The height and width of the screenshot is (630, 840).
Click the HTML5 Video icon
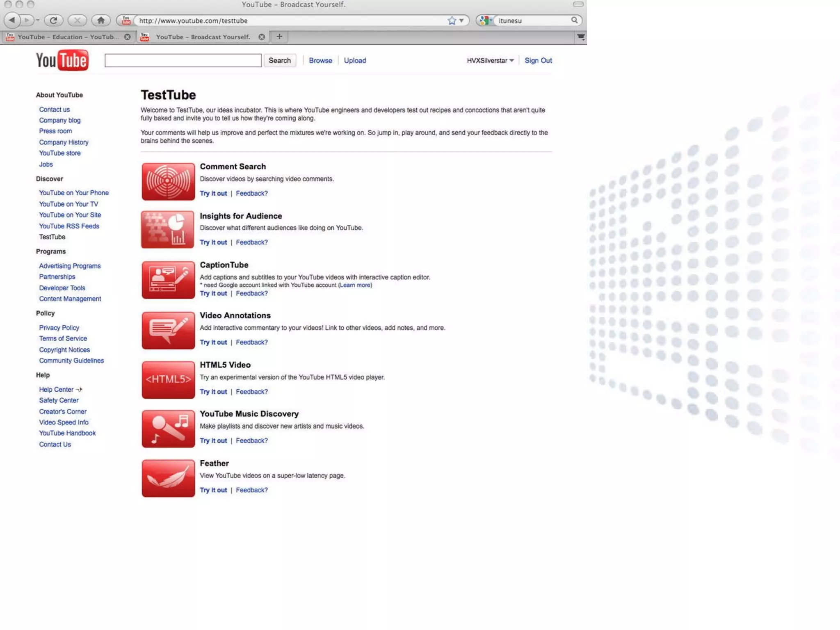point(168,380)
